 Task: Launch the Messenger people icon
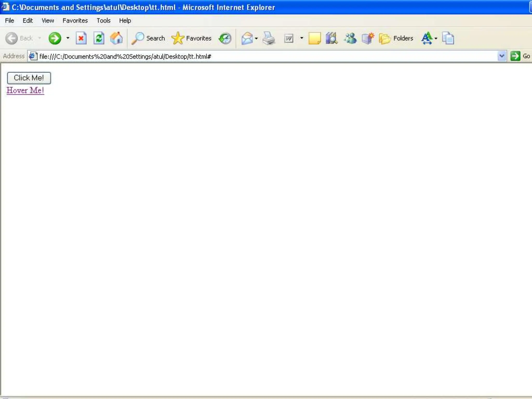[350, 38]
